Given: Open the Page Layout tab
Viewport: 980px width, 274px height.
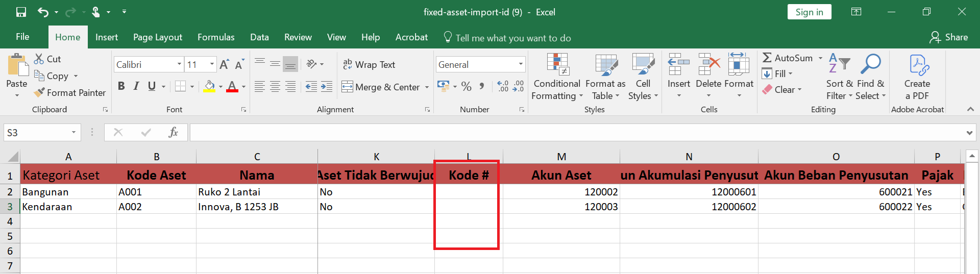Looking at the screenshot, I should click(x=157, y=37).
